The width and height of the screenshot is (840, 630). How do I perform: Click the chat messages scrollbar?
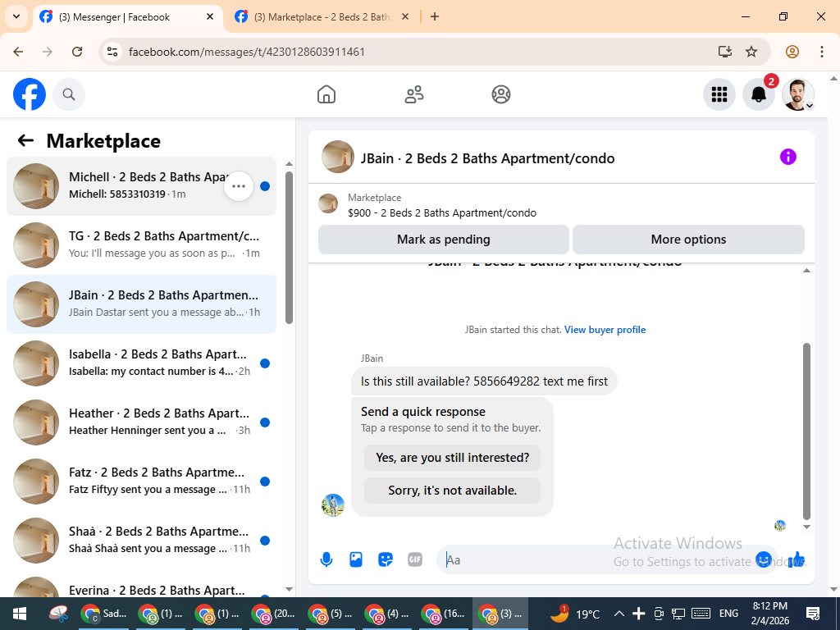pos(807,431)
